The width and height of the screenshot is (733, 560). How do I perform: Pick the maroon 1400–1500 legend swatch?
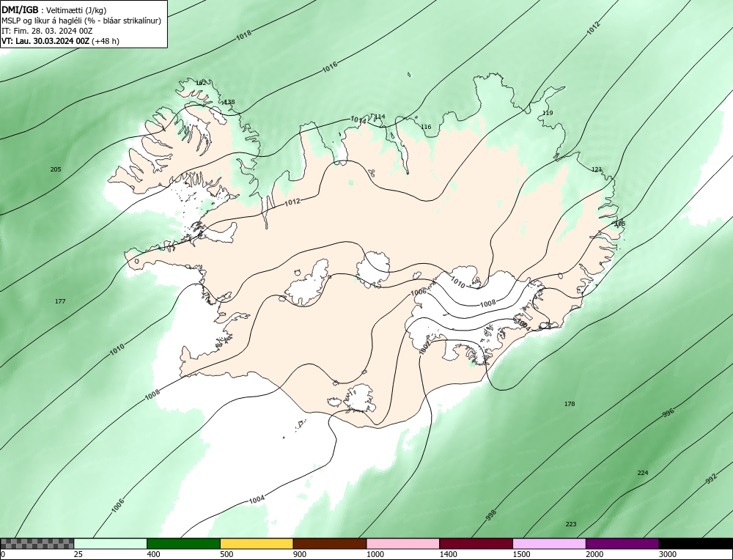click(476, 544)
